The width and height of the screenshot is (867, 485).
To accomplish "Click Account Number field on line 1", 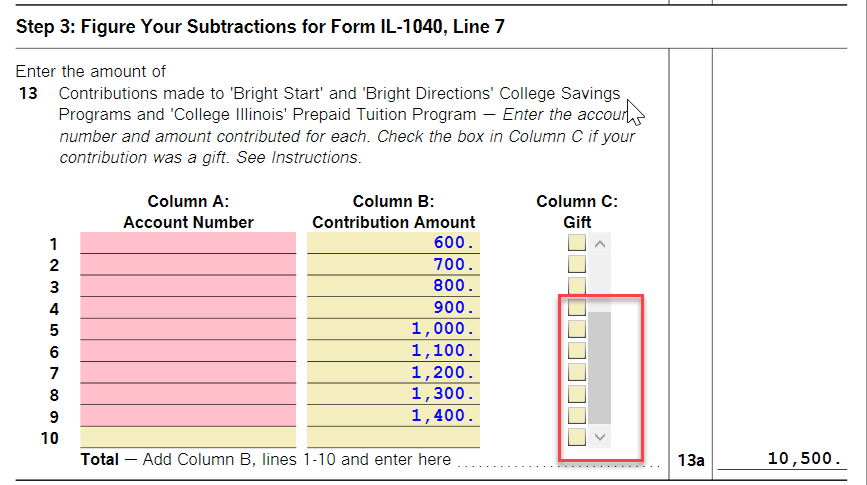I will [x=188, y=243].
